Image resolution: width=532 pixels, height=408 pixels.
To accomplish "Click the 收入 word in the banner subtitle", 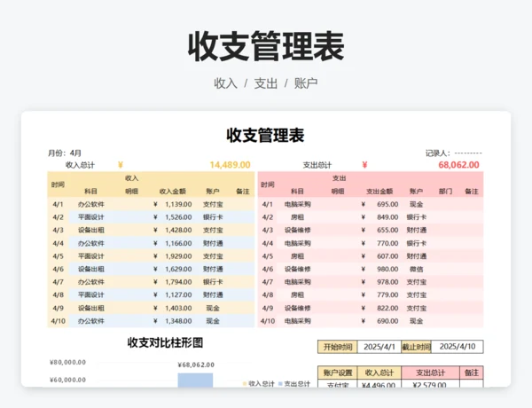I will [x=225, y=83].
